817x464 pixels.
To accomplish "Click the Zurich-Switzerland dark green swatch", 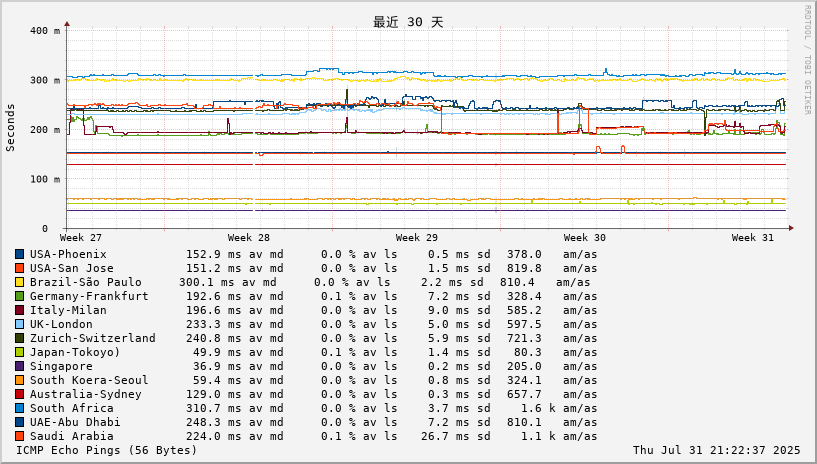I will tap(19, 338).
